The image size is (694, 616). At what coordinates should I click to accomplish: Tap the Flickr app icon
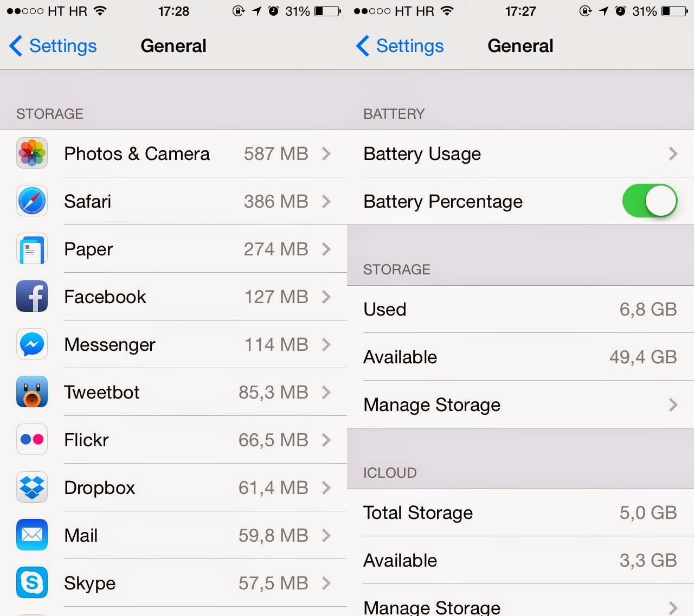(x=32, y=440)
